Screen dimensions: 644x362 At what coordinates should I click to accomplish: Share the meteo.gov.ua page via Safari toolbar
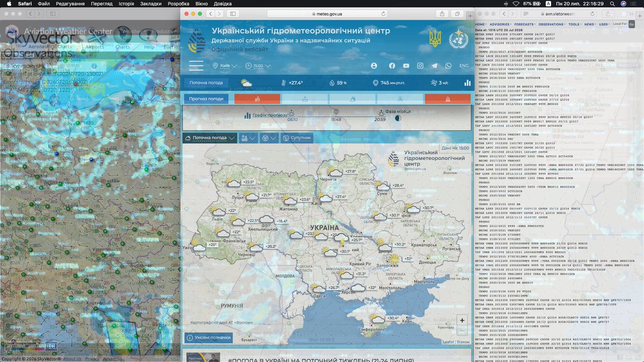coord(442,13)
